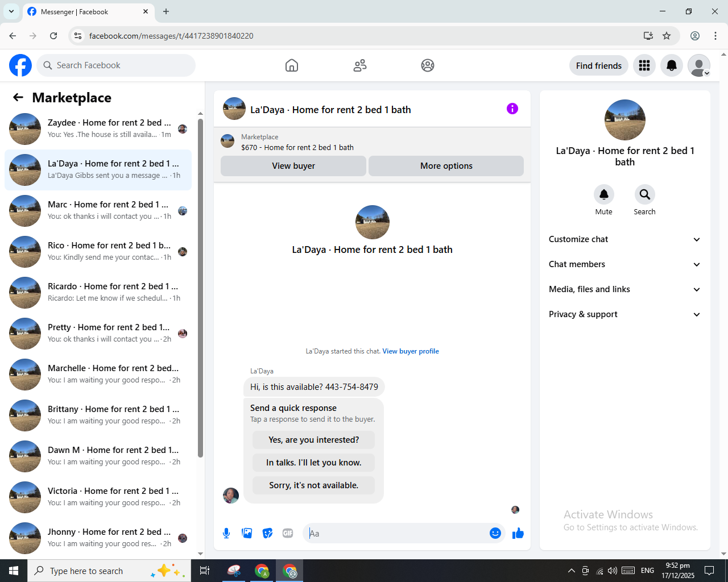The height and width of the screenshot is (582, 728).
Task: Open Ricardo's rental conversation
Action: [98, 293]
